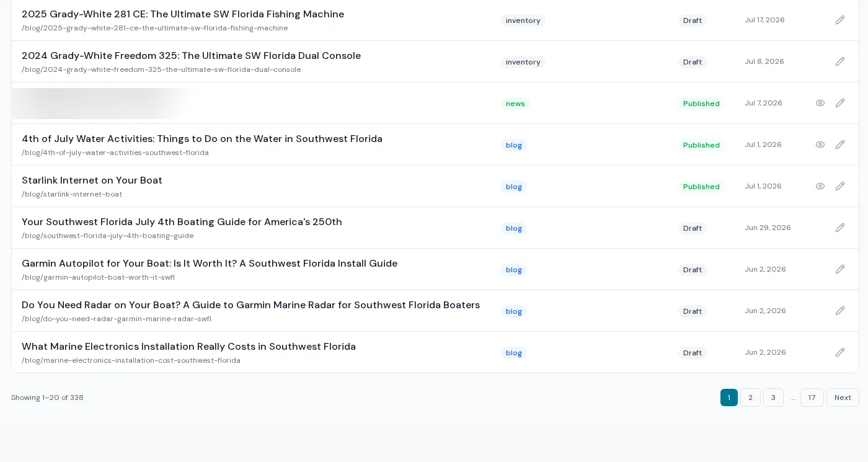Click the news category tag
Viewport: 868px width, 462px height.
[x=515, y=104]
